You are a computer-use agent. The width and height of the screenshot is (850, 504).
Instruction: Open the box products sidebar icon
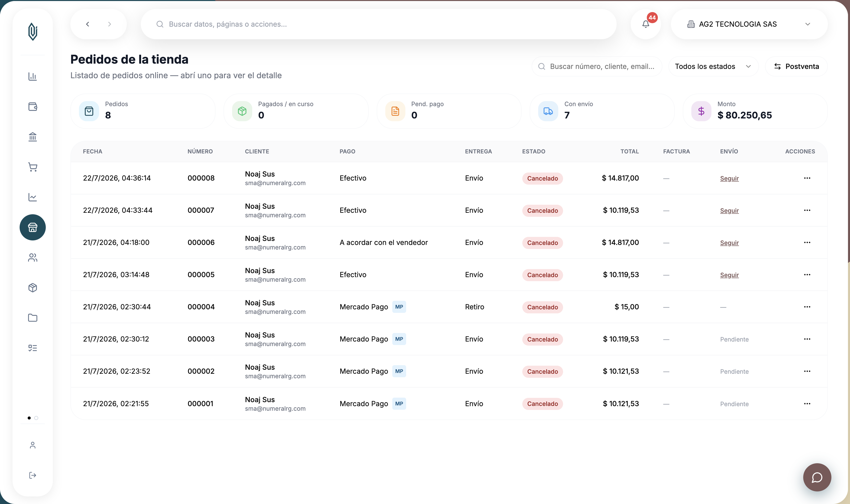(33, 288)
